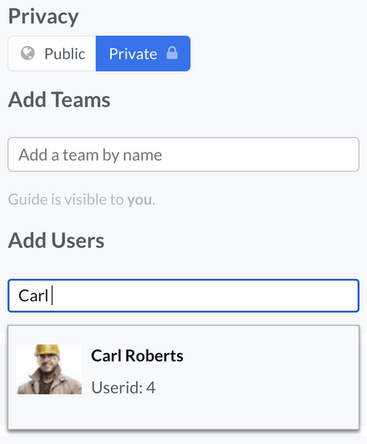Click the 'Carl Roberts' name label
Image resolution: width=367 pixels, height=444 pixels.
coord(137,356)
